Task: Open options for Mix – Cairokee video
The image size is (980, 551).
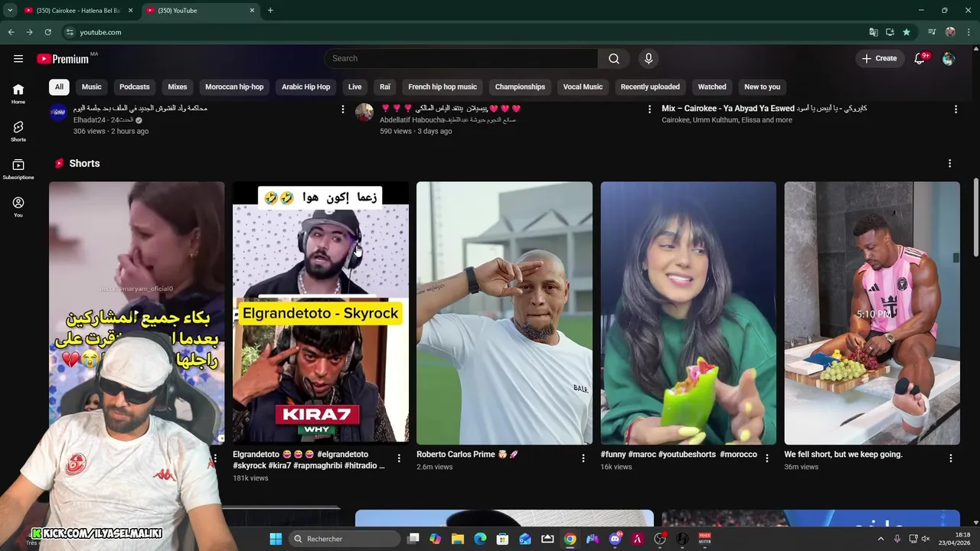Action: point(955,109)
